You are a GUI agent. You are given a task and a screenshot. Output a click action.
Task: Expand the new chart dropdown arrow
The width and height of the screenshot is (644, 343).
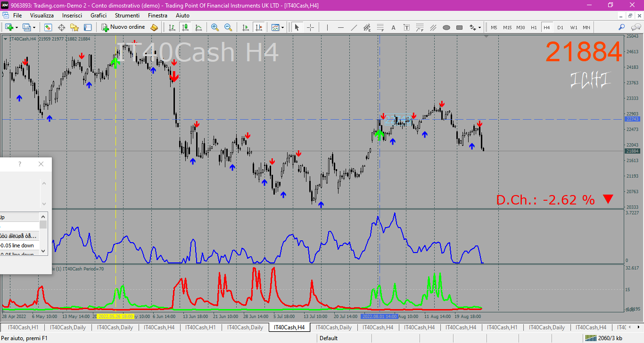(x=17, y=27)
